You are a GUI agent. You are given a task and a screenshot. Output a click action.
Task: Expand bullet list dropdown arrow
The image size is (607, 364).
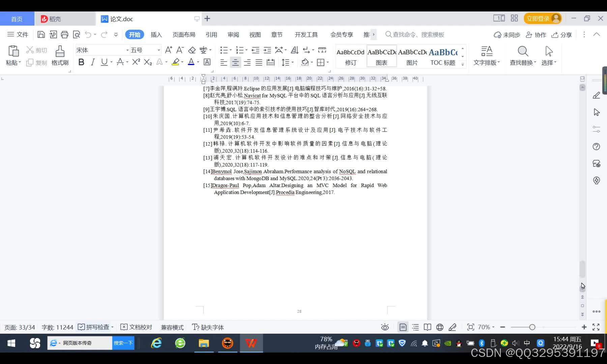tap(231, 50)
